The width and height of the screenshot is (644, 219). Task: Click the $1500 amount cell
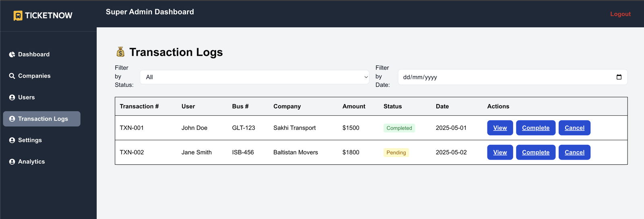tap(351, 128)
